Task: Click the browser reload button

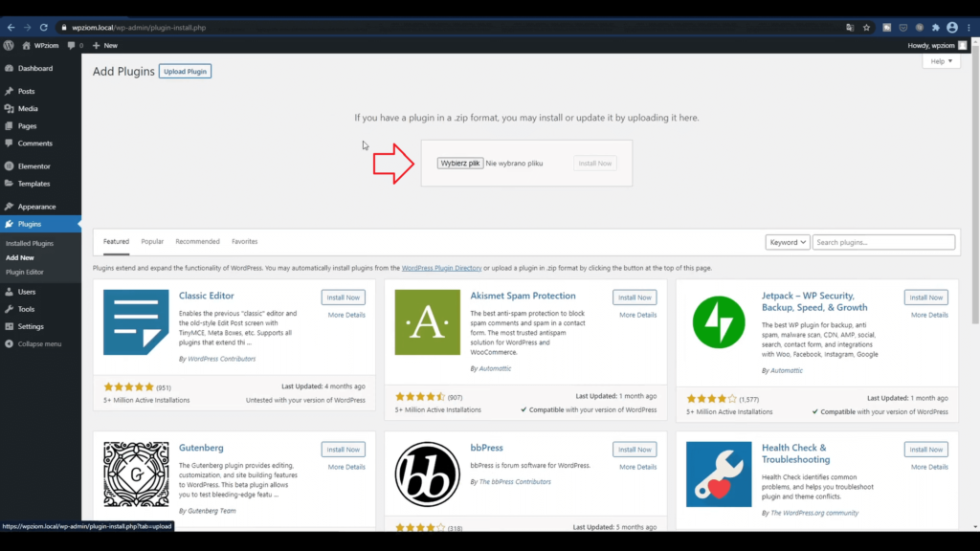Action: [44, 28]
